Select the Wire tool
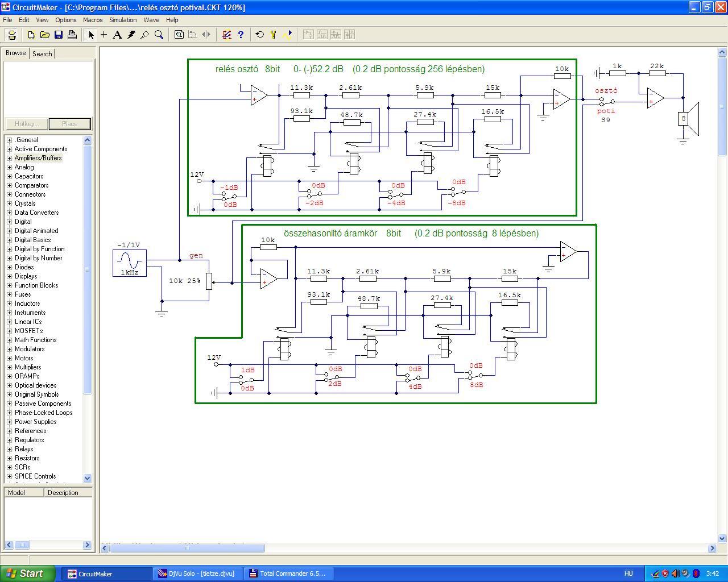This screenshot has height=582, width=728. point(104,35)
